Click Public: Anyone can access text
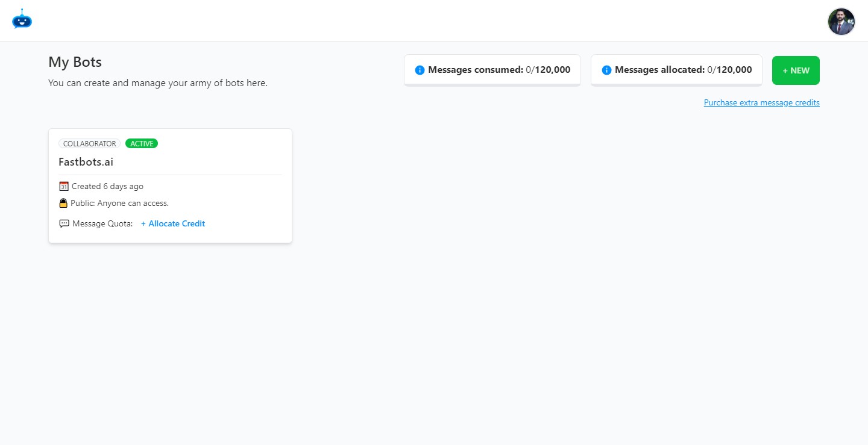Screen dimensions: 868x445 click(119, 204)
